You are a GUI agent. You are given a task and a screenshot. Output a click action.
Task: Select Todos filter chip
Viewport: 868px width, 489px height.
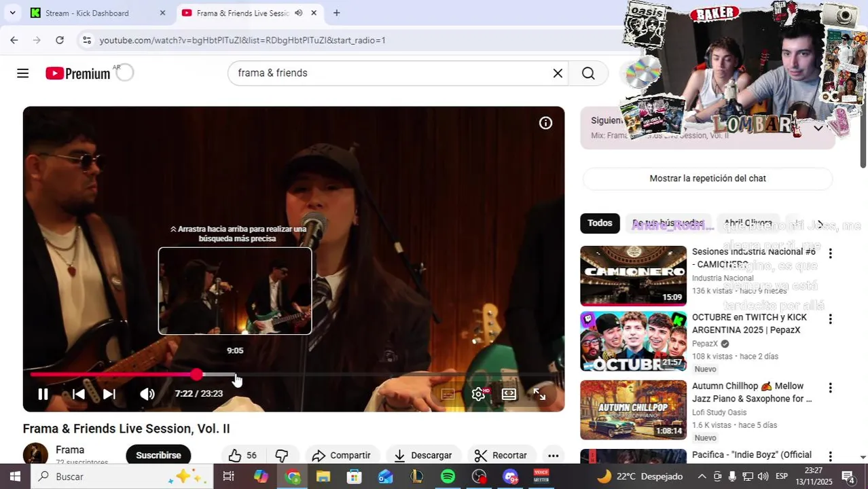(600, 223)
